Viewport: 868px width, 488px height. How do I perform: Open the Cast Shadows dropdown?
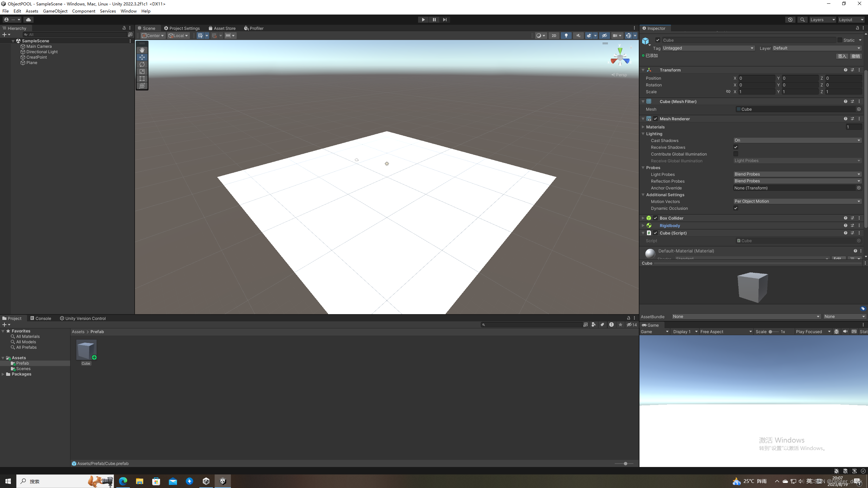coord(797,140)
